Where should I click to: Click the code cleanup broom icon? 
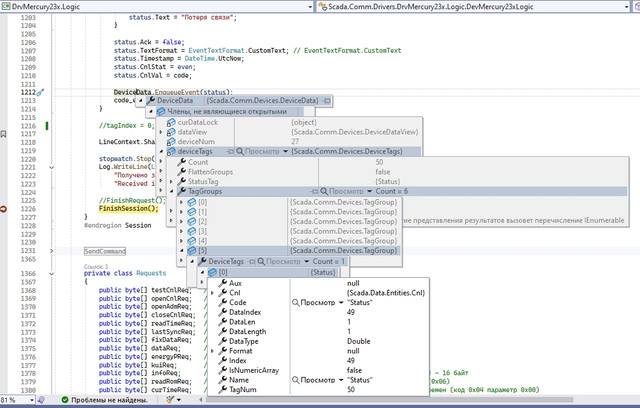pos(170,400)
